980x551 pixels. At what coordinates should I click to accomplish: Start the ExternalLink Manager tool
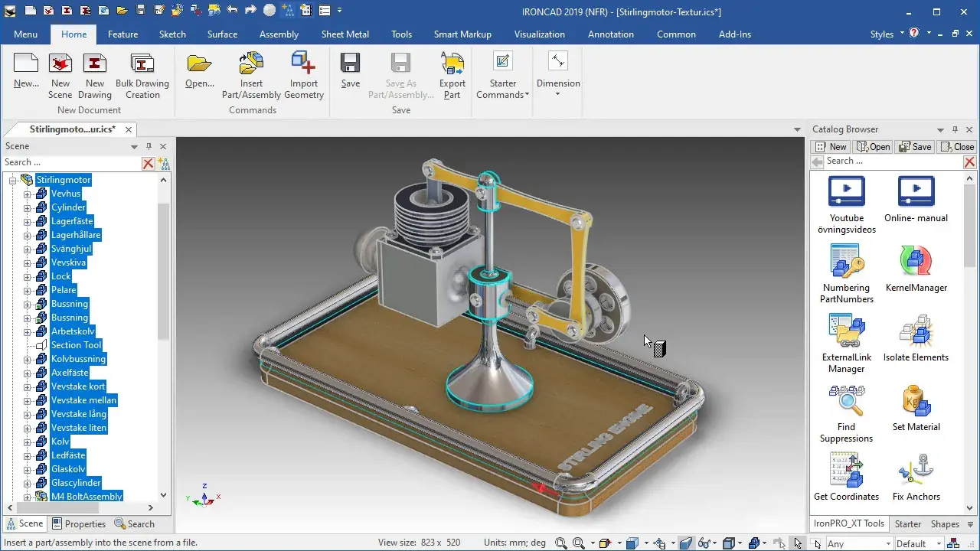(847, 344)
